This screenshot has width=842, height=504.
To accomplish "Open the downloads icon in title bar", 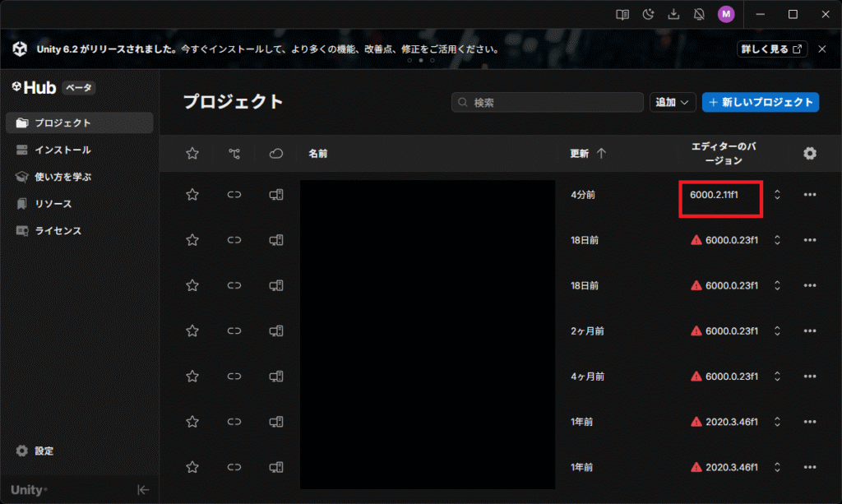I will tap(674, 14).
